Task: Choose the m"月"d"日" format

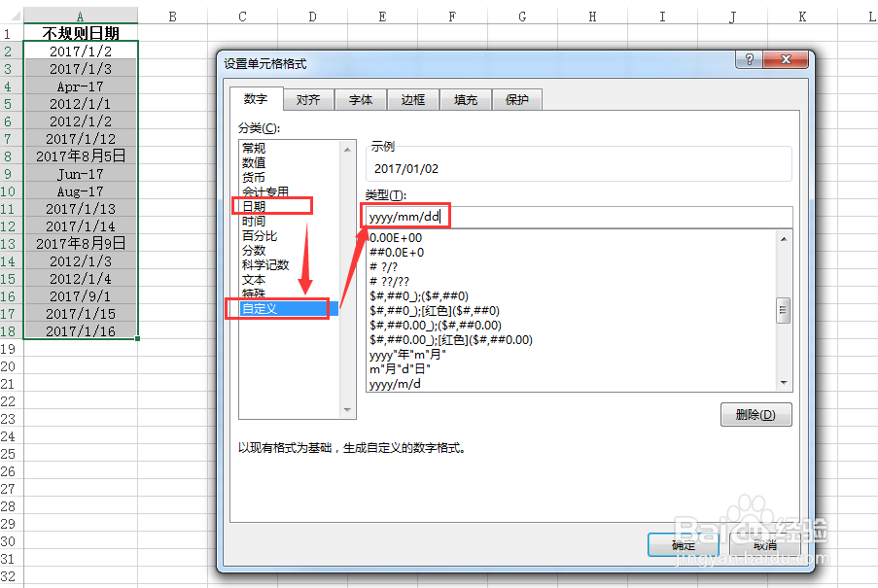Action: [400, 368]
